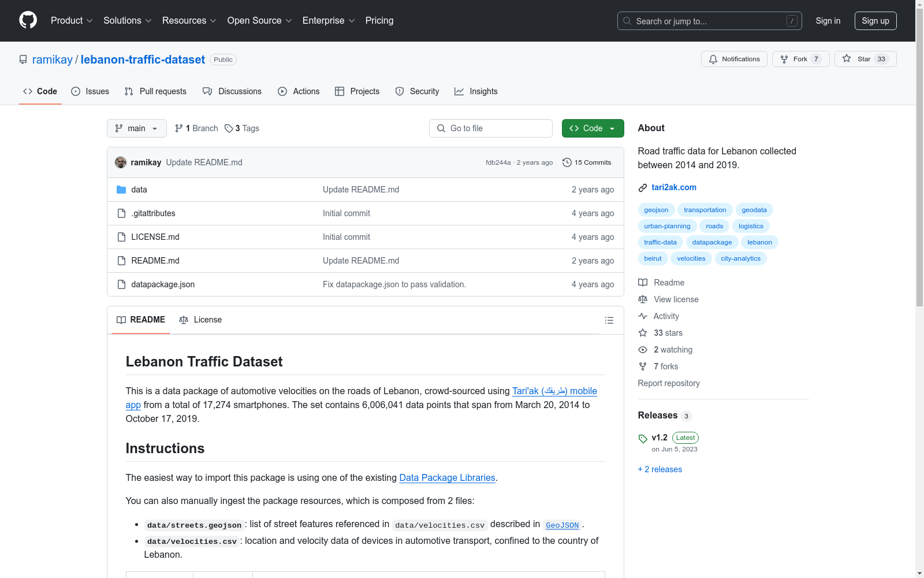Click the file icon for .gitattributes

coord(121,213)
